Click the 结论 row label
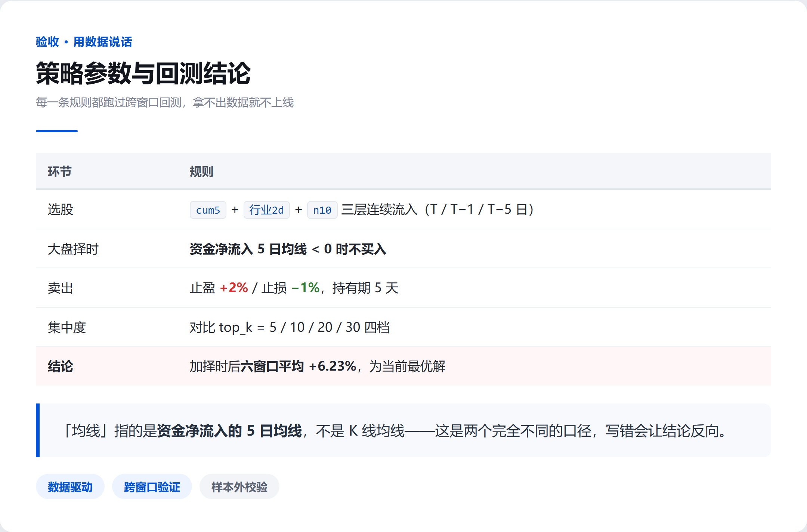Viewport: 807px width, 532px height. point(61,366)
